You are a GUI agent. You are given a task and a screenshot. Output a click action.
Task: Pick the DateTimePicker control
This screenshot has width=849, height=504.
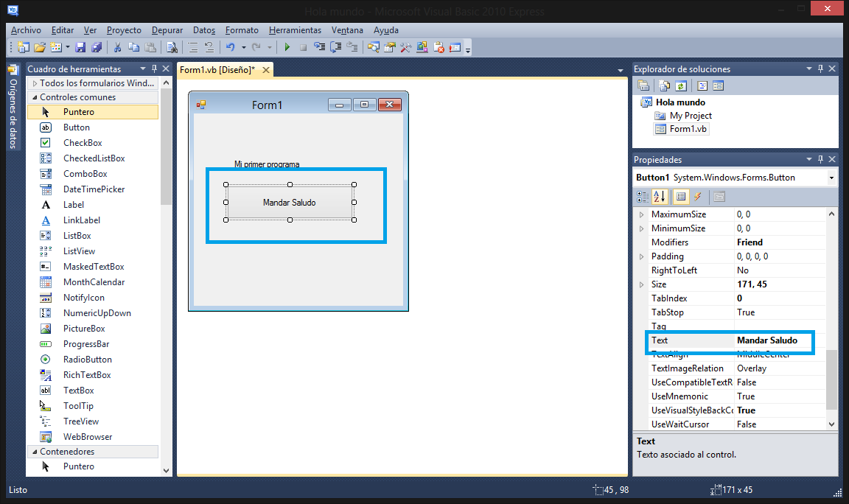point(94,189)
